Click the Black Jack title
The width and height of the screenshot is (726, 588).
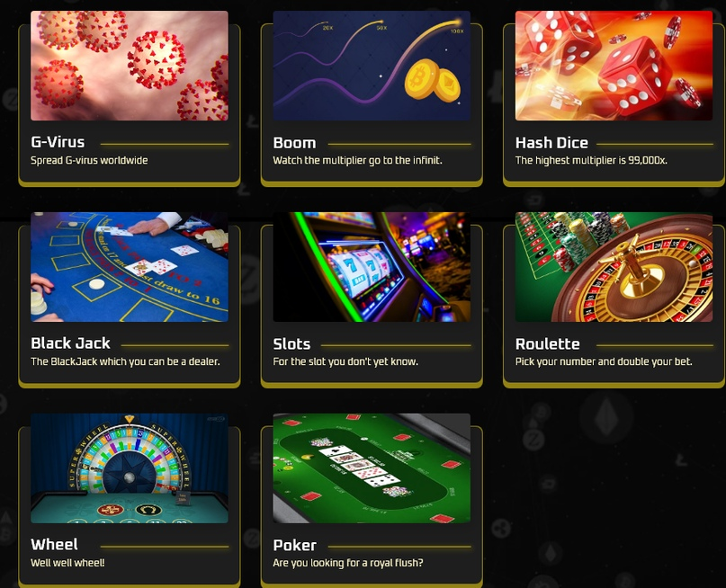70,343
